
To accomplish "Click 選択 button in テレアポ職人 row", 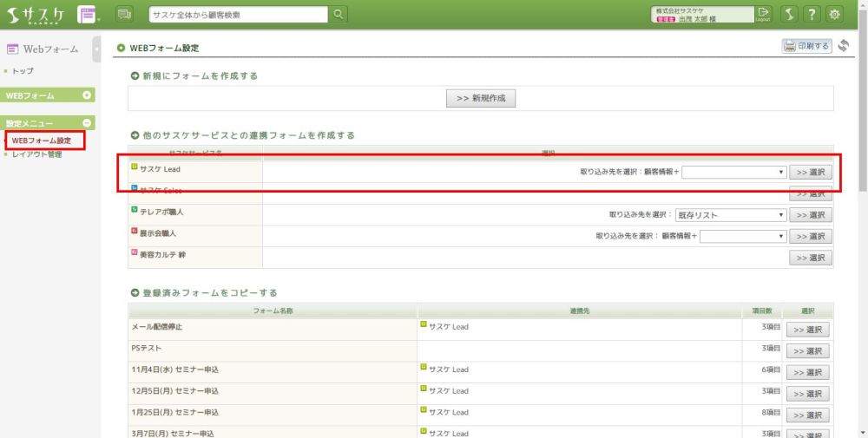I will pos(811,215).
